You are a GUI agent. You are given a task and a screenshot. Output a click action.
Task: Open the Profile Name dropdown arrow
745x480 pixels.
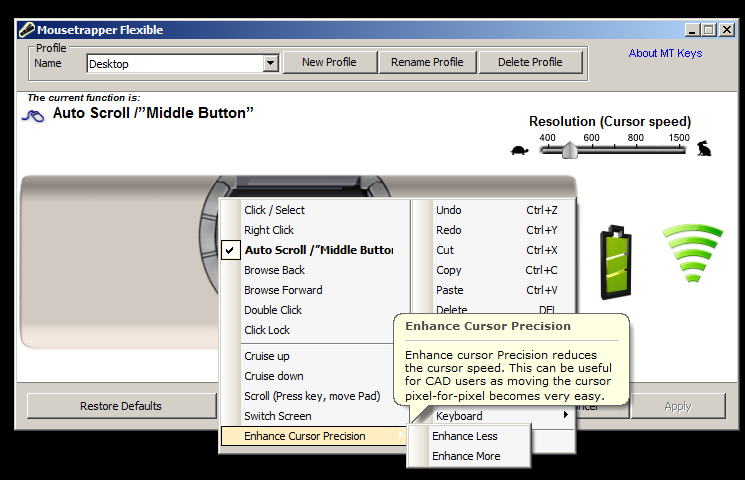pyautogui.click(x=270, y=63)
